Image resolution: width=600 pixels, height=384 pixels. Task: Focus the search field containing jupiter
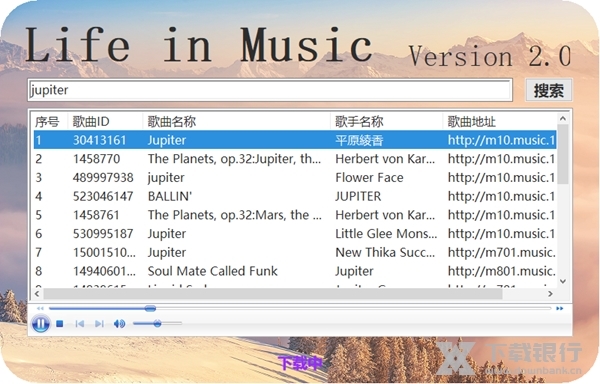(270, 90)
